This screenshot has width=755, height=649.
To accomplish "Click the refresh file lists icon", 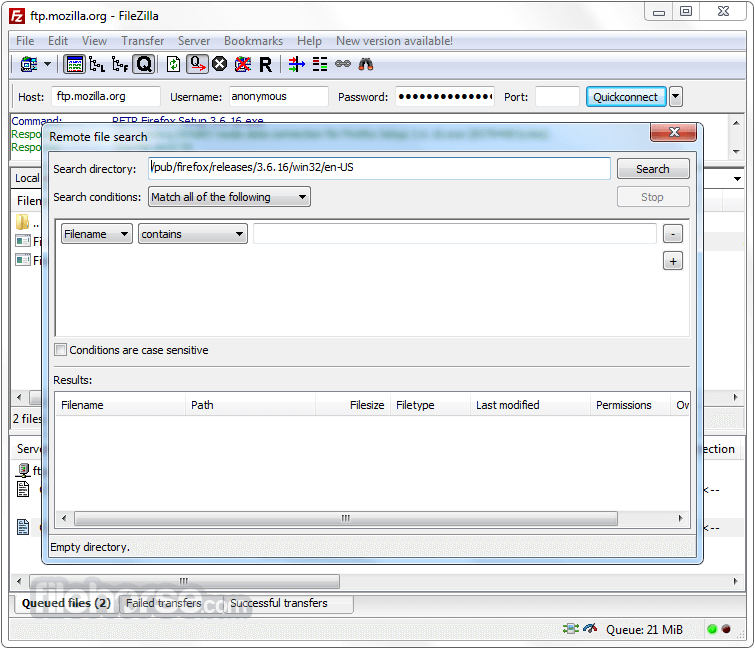I will coord(173,64).
